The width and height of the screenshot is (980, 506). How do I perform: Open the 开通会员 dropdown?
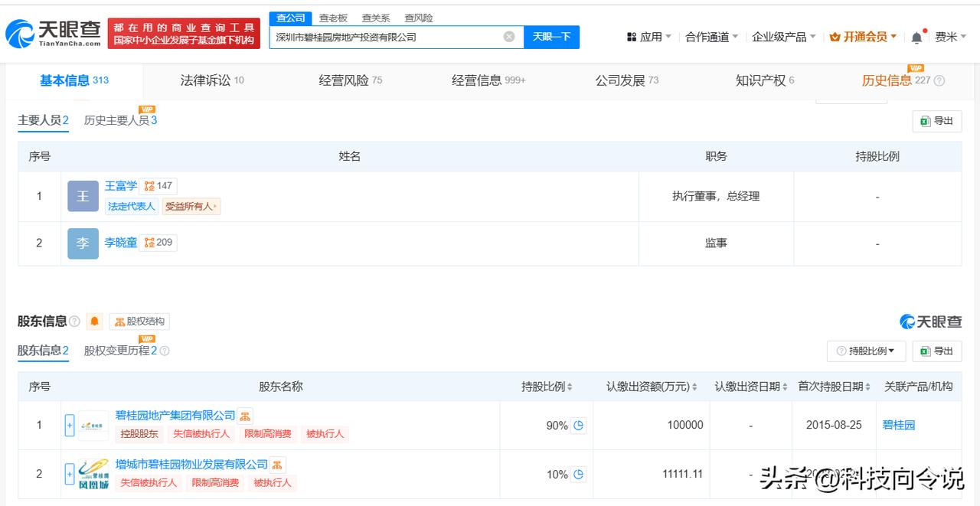[864, 37]
